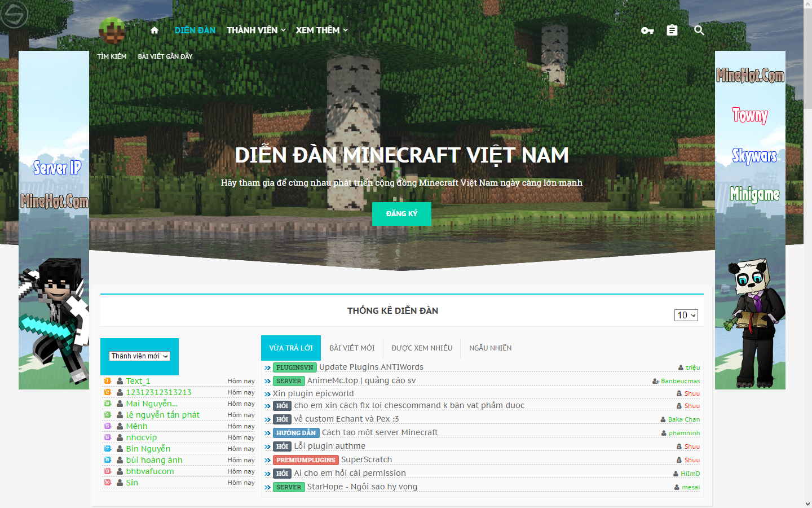Switch to the VỪA TRẢ LỜI tab
The width and height of the screenshot is (812, 508).
[x=291, y=348]
